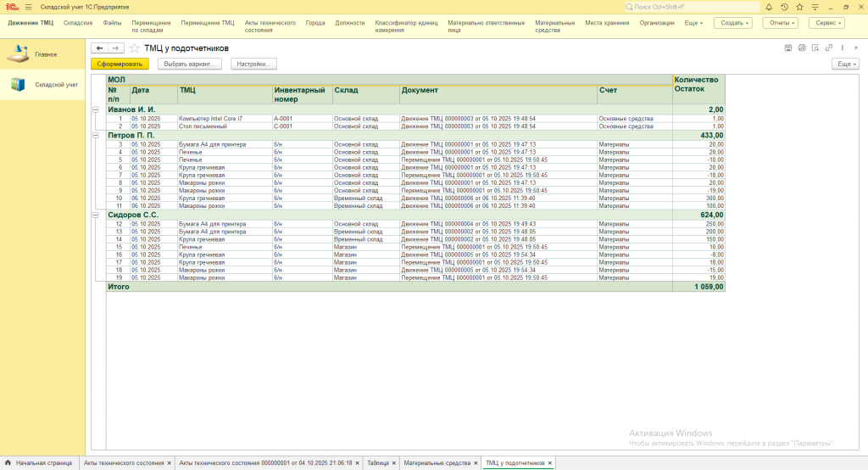This screenshot has height=470, width=868.
Task: Open the Отчеты dropdown
Action: point(782,23)
